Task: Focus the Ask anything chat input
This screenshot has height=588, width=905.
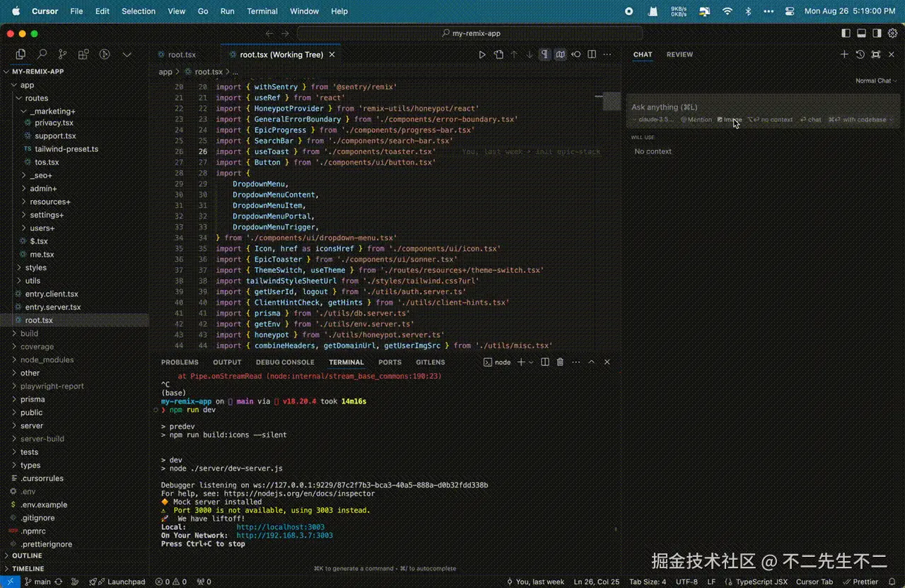Action: point(764,107)
